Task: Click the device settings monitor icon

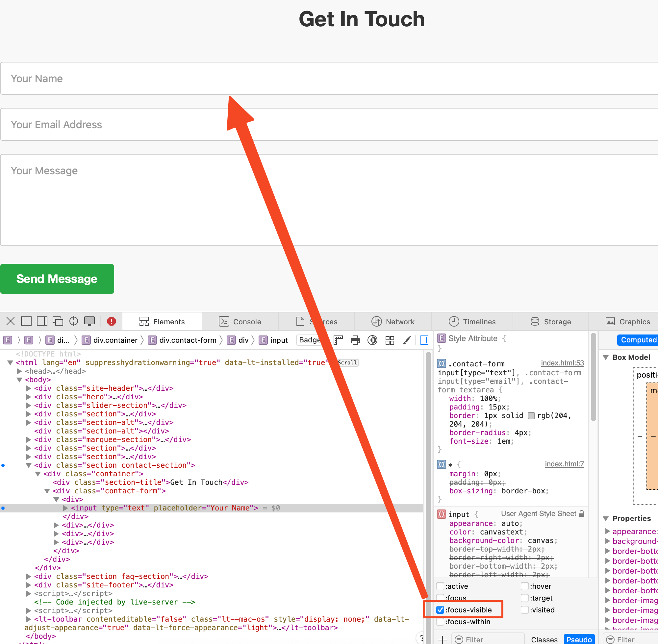Action: [x=89, y=321]
